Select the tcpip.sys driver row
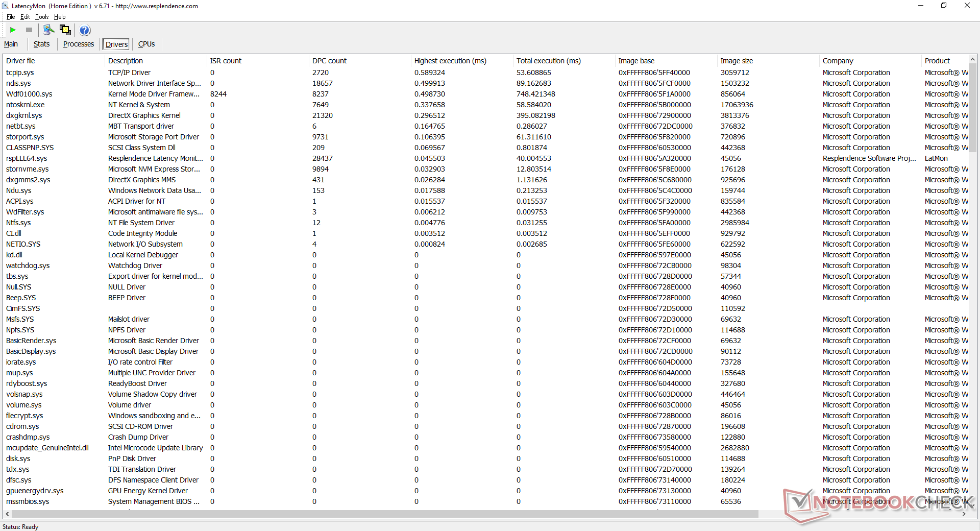 click(x=485, y=73)
